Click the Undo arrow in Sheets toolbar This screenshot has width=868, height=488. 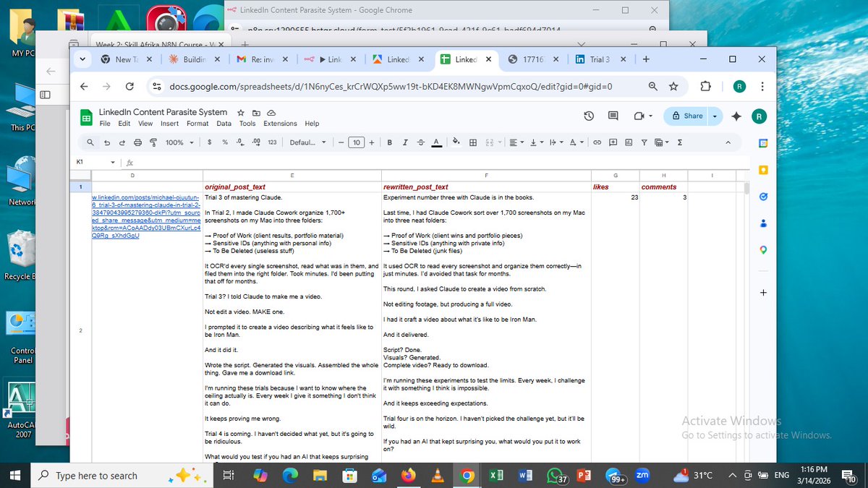(107, 142)
